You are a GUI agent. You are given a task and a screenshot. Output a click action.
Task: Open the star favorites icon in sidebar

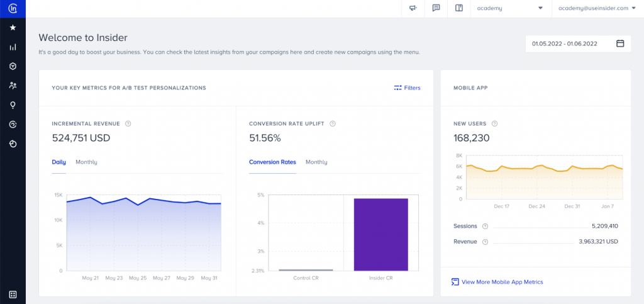[13, 28]
